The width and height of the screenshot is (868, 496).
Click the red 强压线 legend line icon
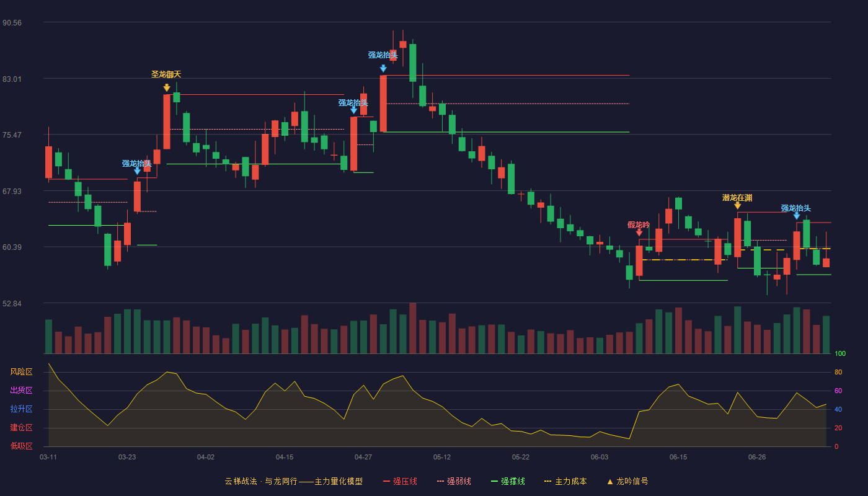(x=386, y=481)
